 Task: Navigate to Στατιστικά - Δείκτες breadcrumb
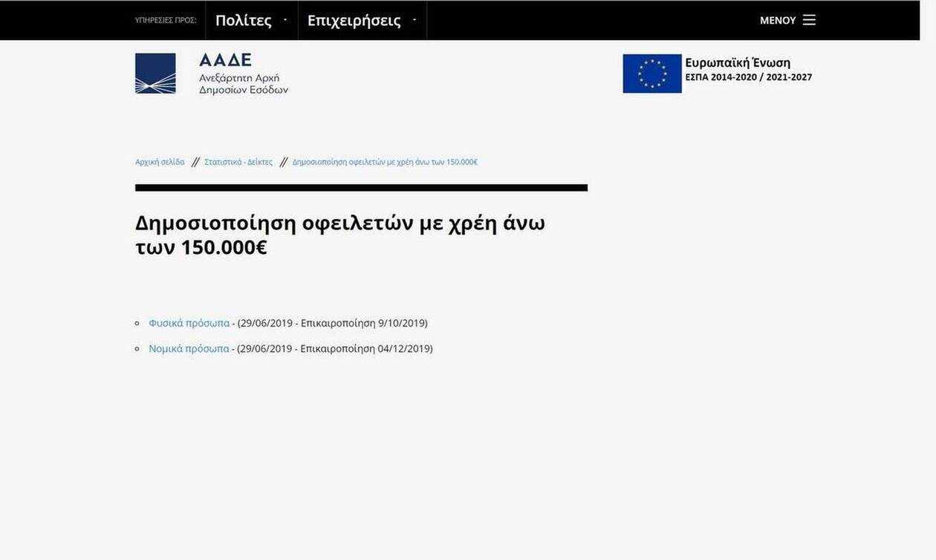[238, 162]
